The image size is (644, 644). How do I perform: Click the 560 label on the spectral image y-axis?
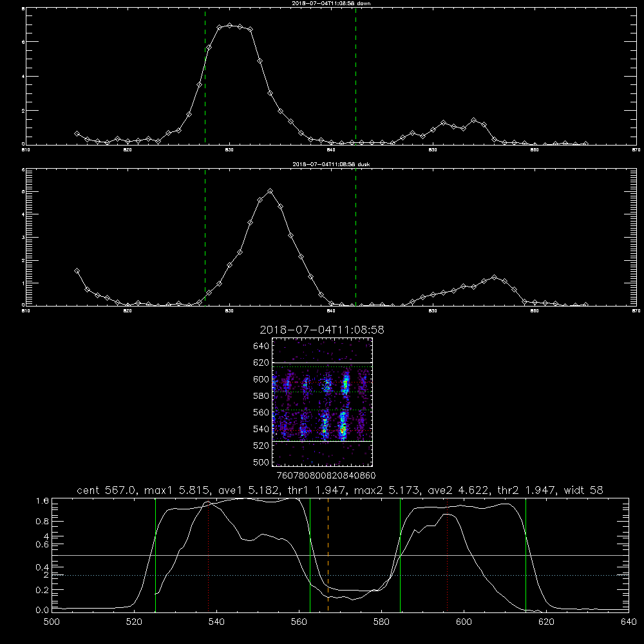coord(261,412)
